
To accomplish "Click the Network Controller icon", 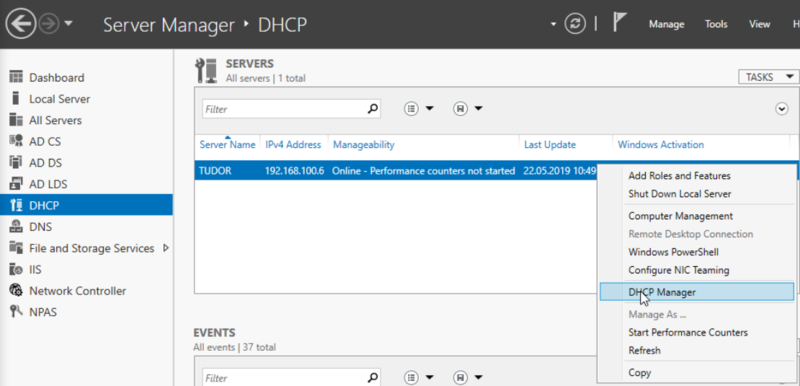I will 16,291.
